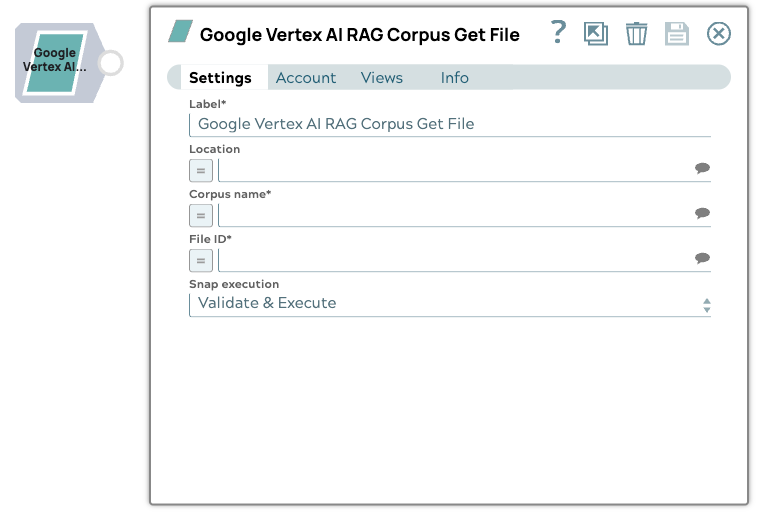765x514 pixels.
Task: Select the Info tab
Action: (454, 78)
